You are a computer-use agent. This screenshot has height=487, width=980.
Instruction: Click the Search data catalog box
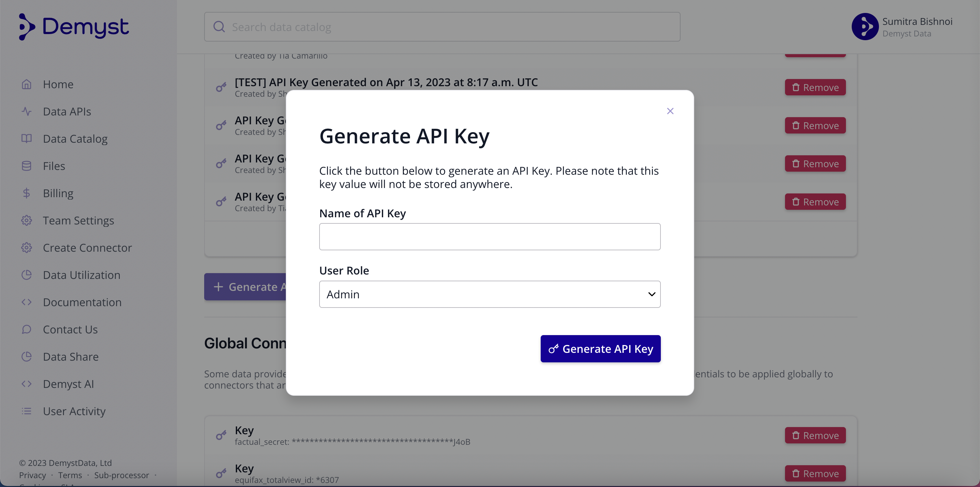(x=442, y=27)
